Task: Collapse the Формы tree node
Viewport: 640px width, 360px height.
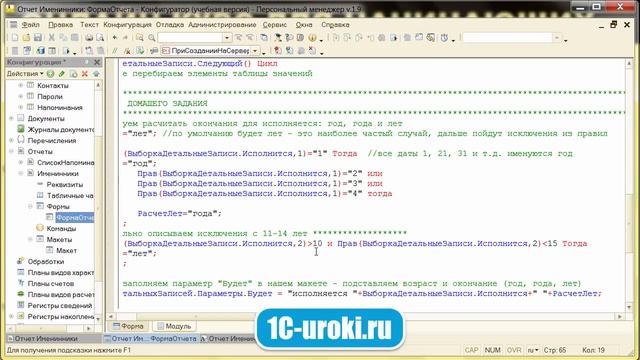Action: [x=30, y=207]
